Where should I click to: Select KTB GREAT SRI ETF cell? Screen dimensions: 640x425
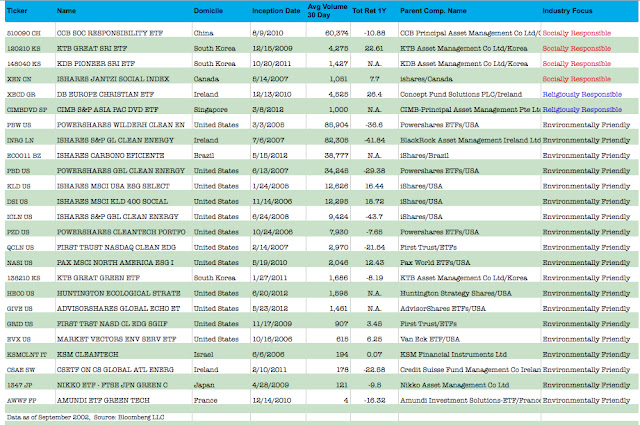[x=92, y=48]
